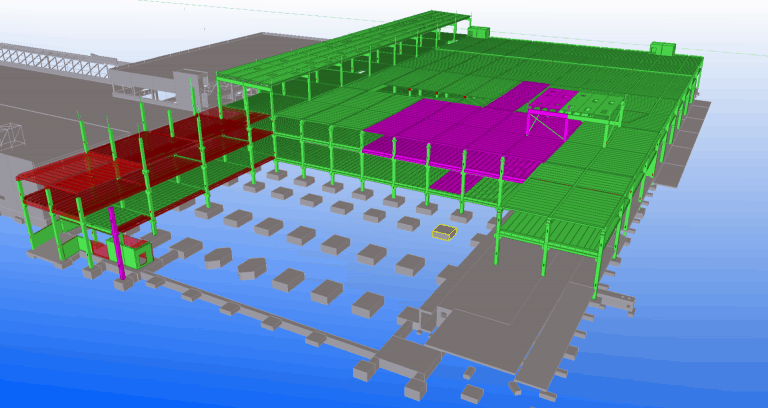Image resolution: width=768 pixels, height=408 pixels.
Task: Select the gray lattice truss bridge in background
Action: [x=56, y=61]
